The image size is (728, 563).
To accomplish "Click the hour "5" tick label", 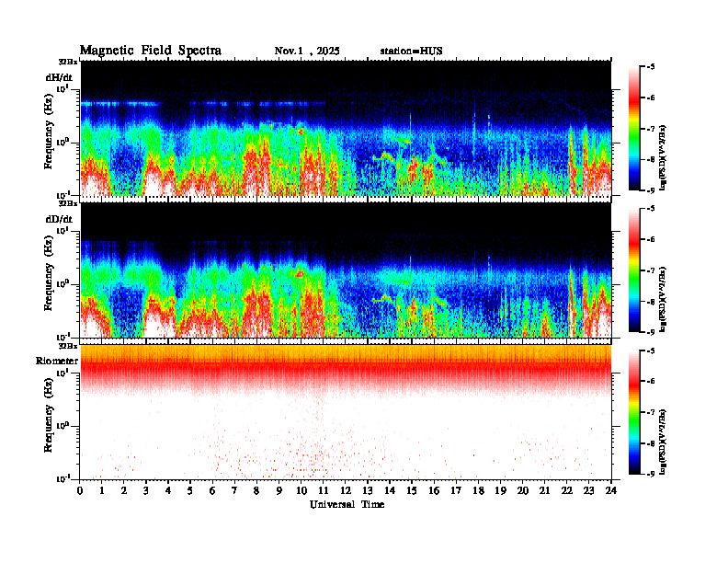I will 190,490.
